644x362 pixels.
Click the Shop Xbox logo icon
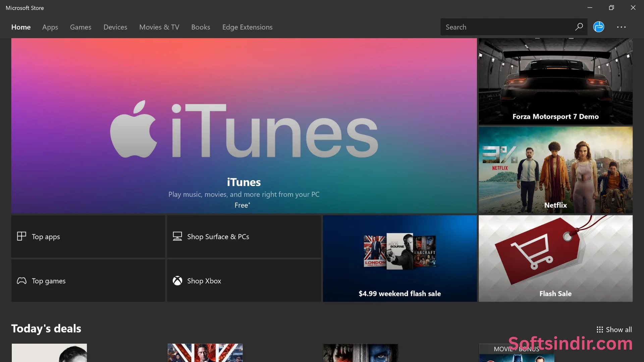point(177,281)
